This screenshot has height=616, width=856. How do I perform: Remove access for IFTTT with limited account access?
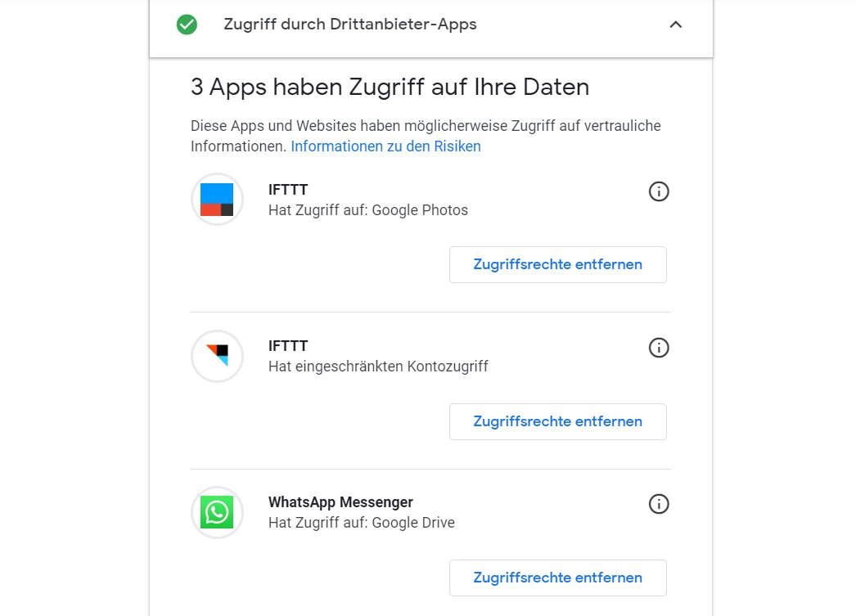[557, 421]
